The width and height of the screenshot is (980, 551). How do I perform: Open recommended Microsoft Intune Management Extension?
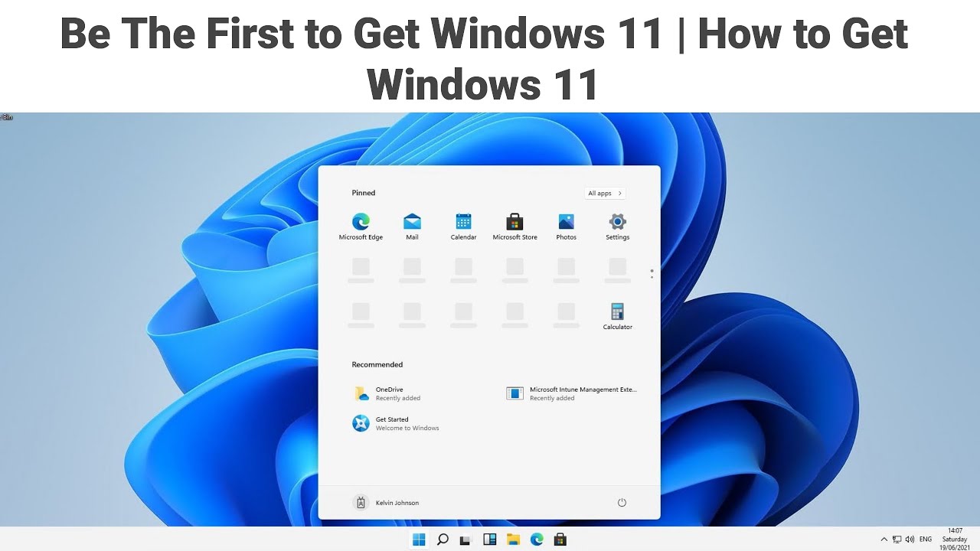pos(572,393)
